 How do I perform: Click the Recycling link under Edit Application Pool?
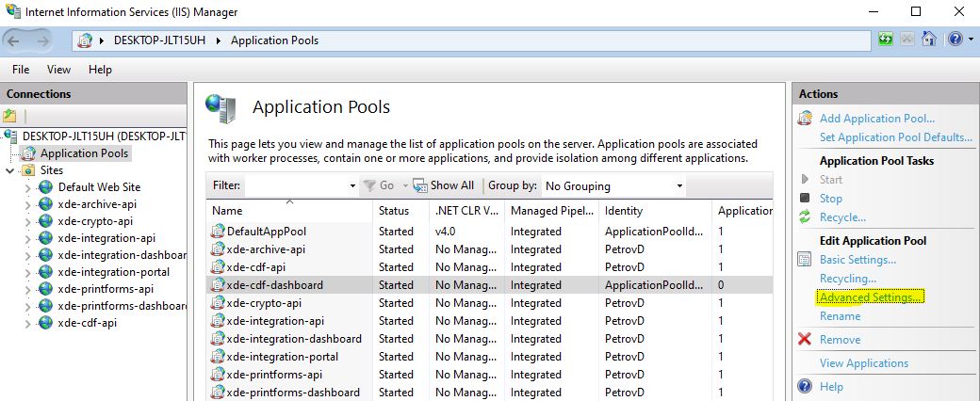point(848,278)
